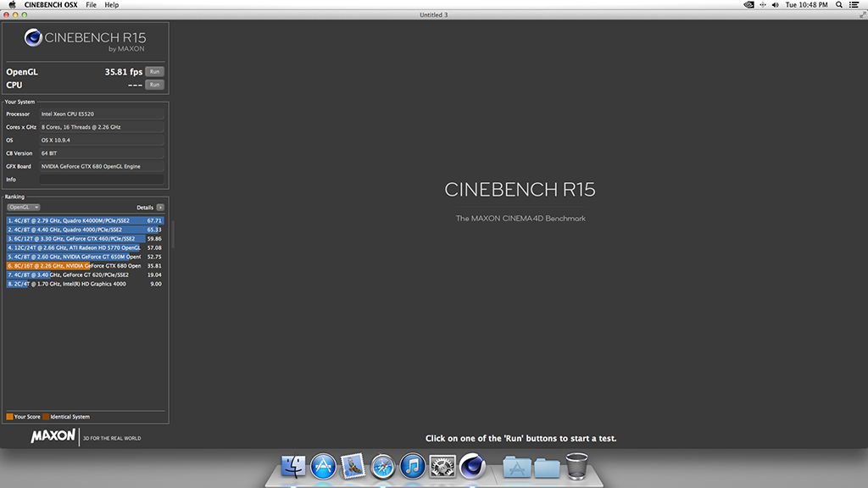Select ranking entry 3 GeForce GTX 460
The height and width of the screenshot is (488, 868).
coord(86,238)
